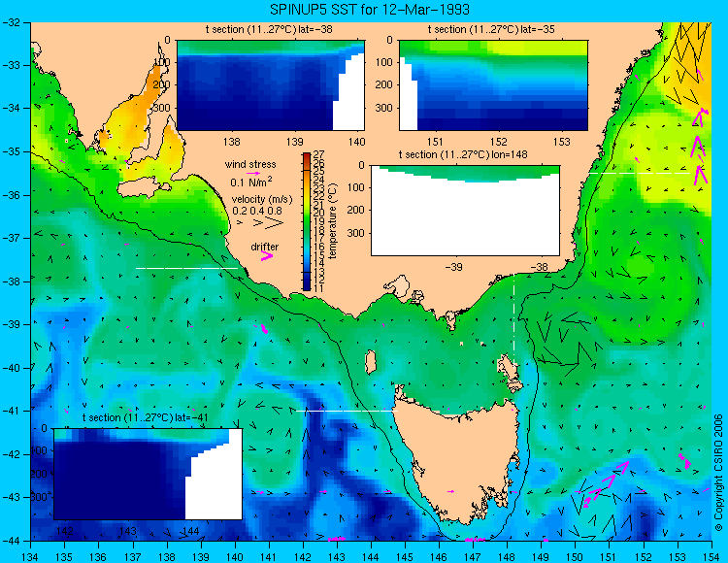Click the 'drifter' legend label
Image resolution: width=728 pixels, height=563 pixels.
click(x=265, y=247)
